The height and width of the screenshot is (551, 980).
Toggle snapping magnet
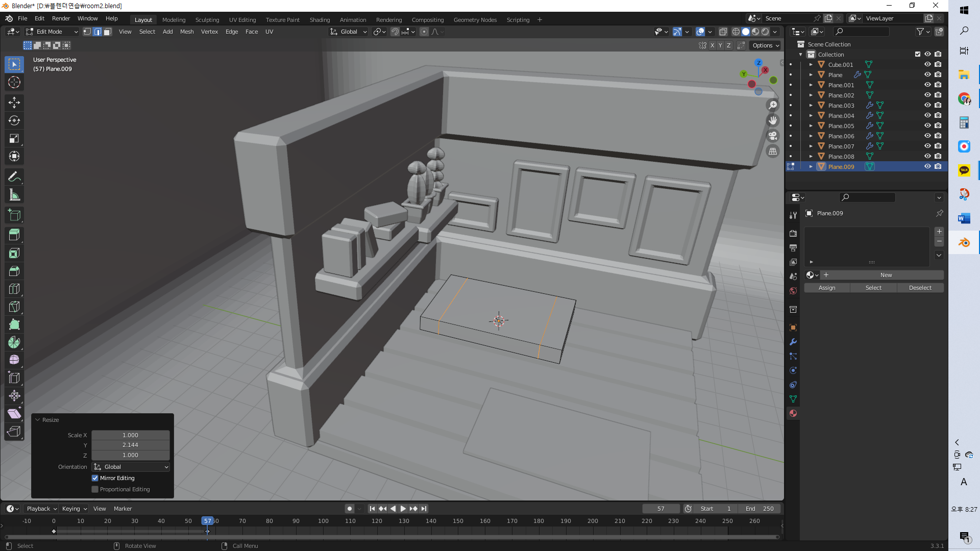coord(395,32)
